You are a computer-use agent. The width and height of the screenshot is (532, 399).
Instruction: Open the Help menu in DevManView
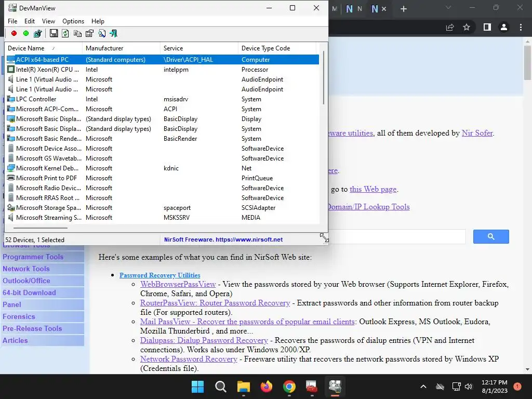(x=98, y=21)
